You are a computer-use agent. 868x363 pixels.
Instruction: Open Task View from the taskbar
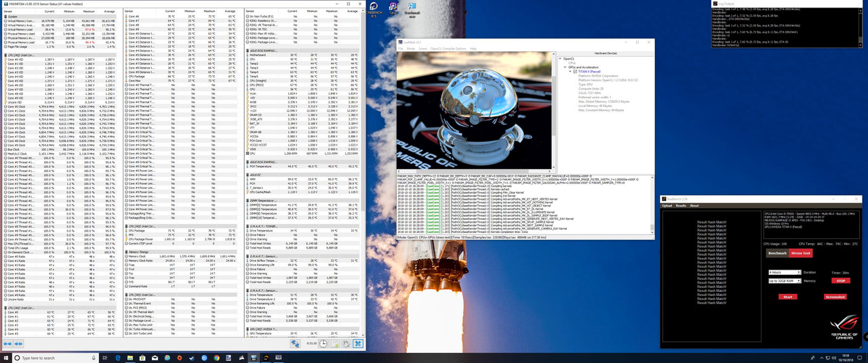click(105, 358)
